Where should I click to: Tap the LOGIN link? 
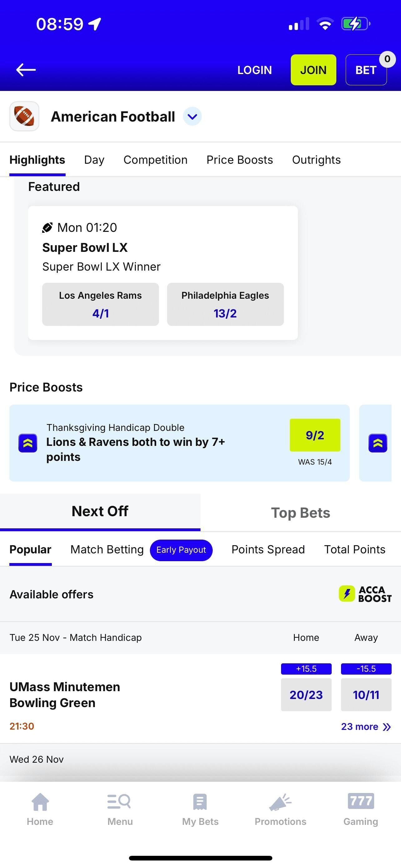255,70
